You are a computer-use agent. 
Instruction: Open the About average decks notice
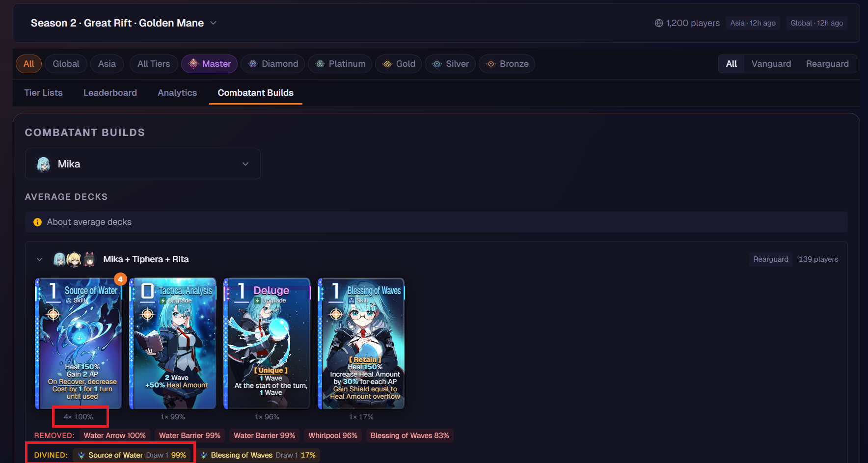(436, 222)
